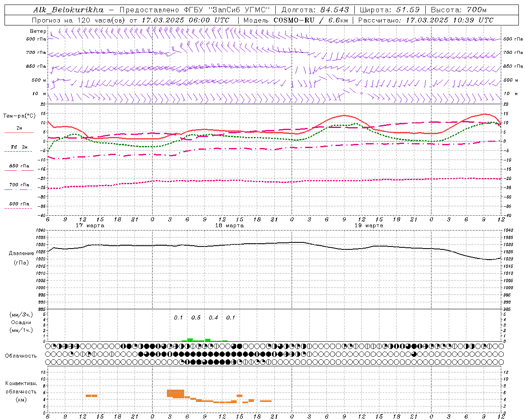Click the station name Alk_Belokurikha in the header

coord(68,10)
